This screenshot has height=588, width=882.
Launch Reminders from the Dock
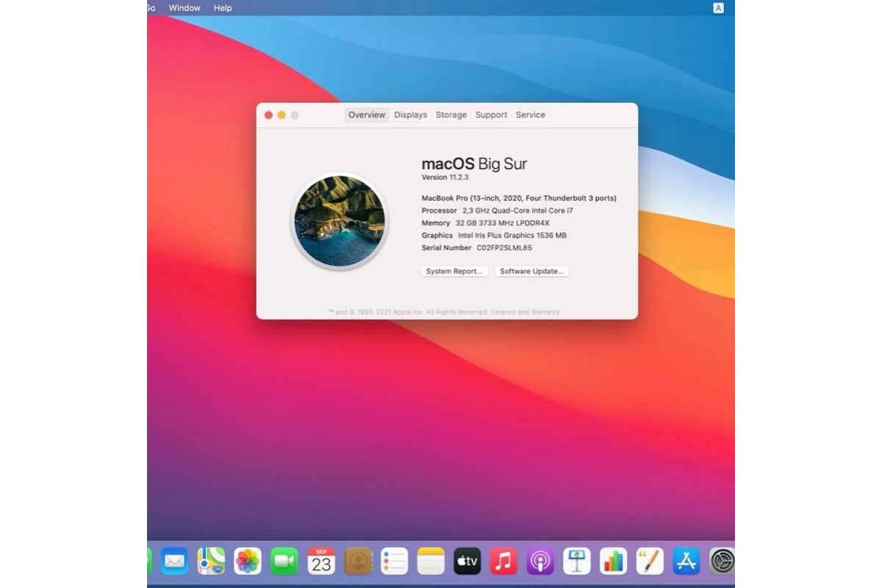click(x=394, y=562)
